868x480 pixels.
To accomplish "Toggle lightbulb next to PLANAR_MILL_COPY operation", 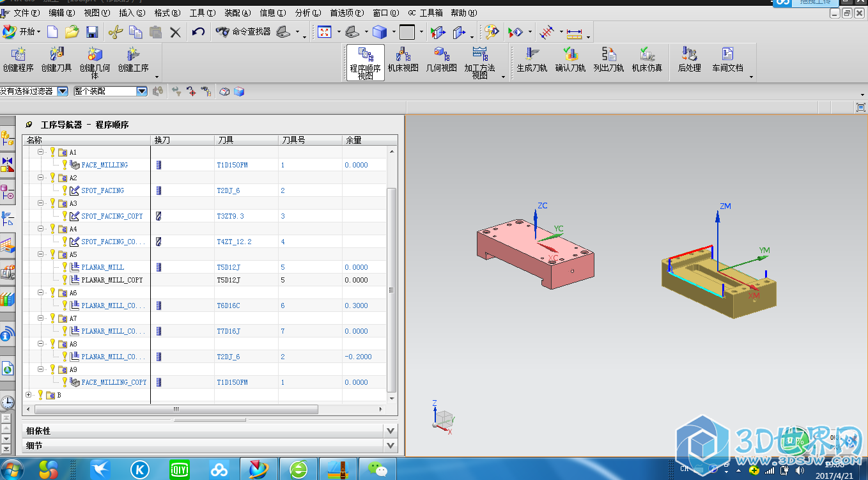I will 65,280.
